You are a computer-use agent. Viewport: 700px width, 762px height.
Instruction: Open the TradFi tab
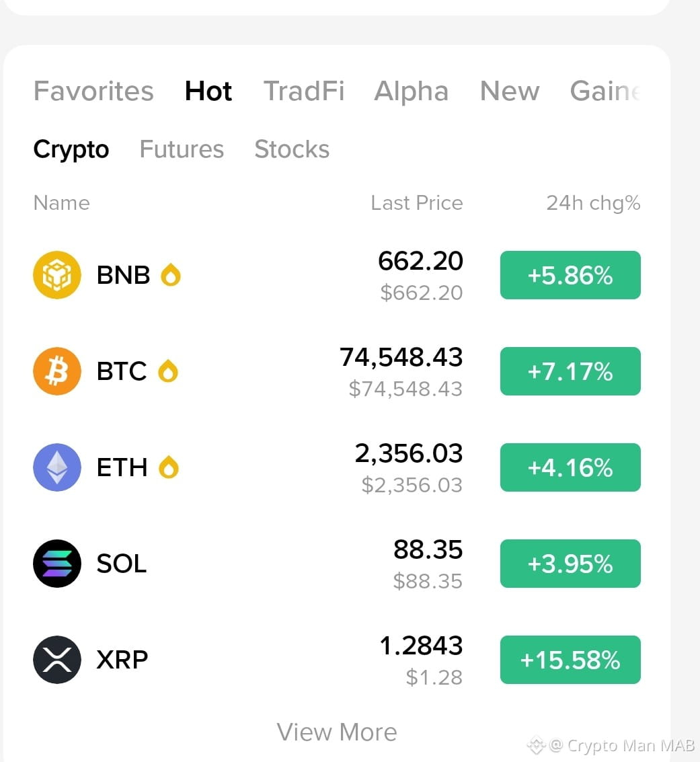[x=304, y=91]
